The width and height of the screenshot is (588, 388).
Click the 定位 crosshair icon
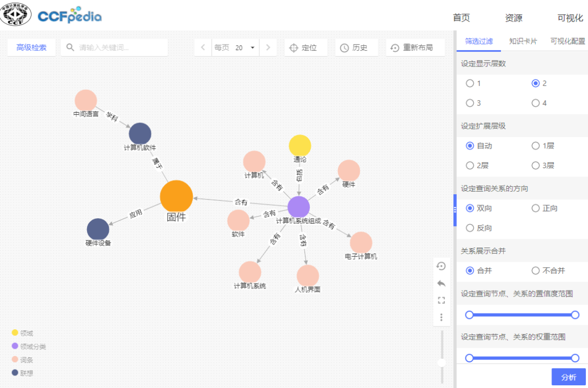click(x=293, y=48)
